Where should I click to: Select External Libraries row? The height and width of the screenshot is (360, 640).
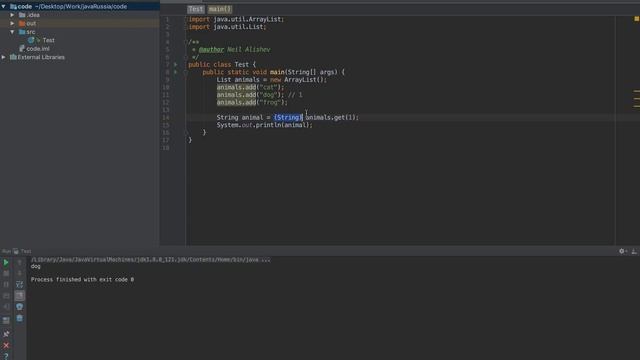[x=80, y=57]
